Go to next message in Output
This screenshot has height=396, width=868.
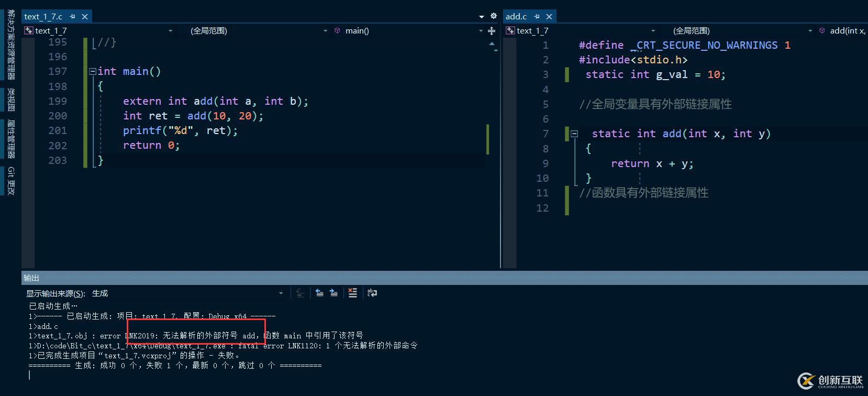tap(333, 293)
